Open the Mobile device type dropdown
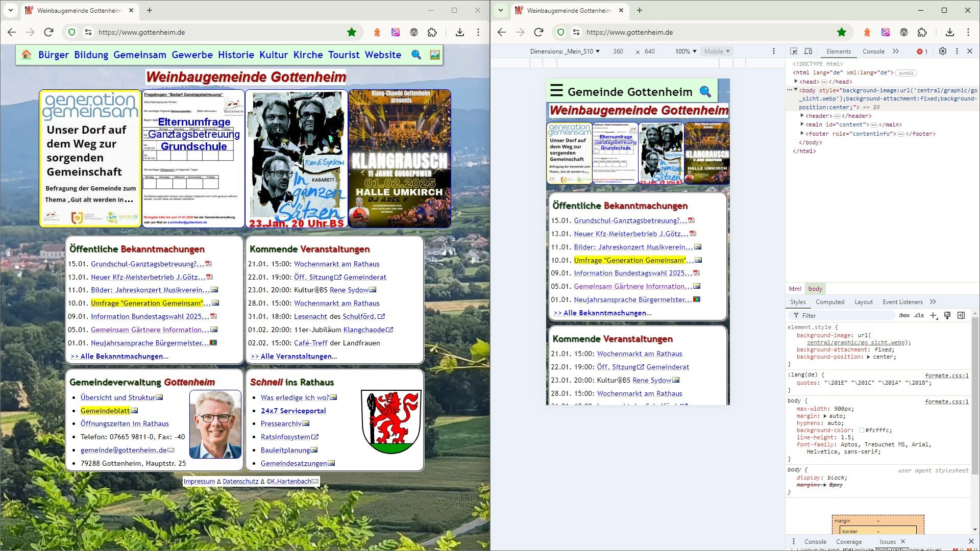980x551 pixels. (717, 51)
